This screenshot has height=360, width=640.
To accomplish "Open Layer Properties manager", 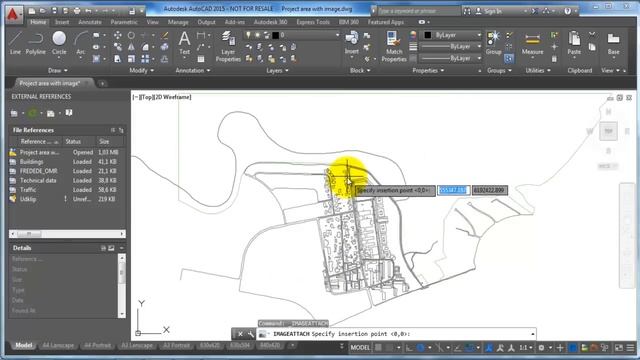I will (x=228, y=47).
